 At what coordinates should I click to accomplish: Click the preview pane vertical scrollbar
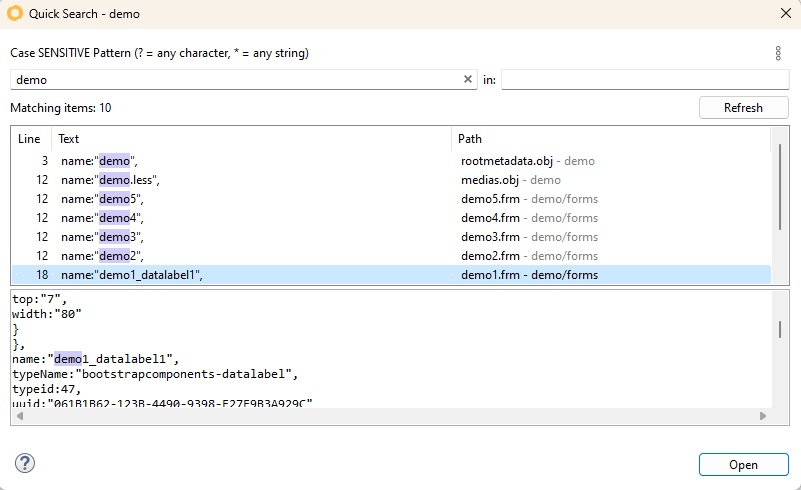coord(780,329)
